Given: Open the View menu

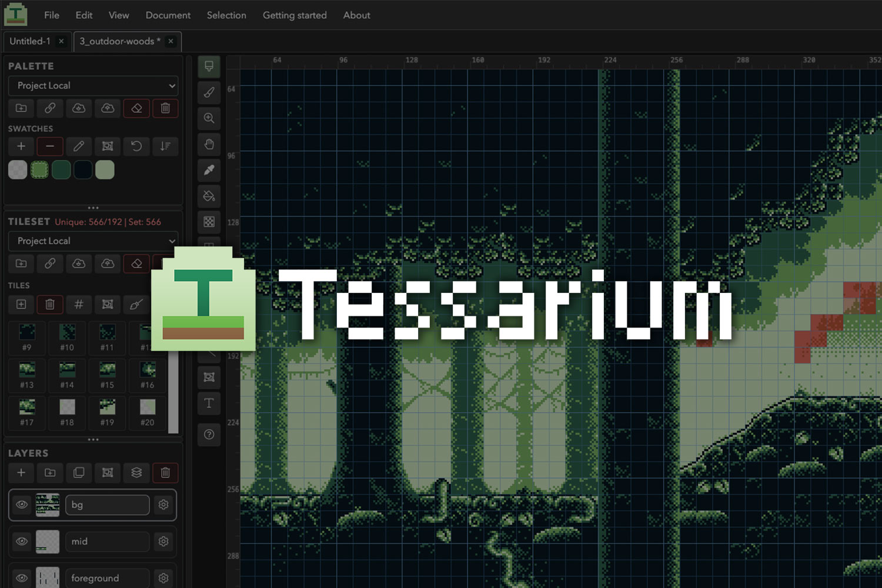Looking at the screenshot, I should pos(119,15).
